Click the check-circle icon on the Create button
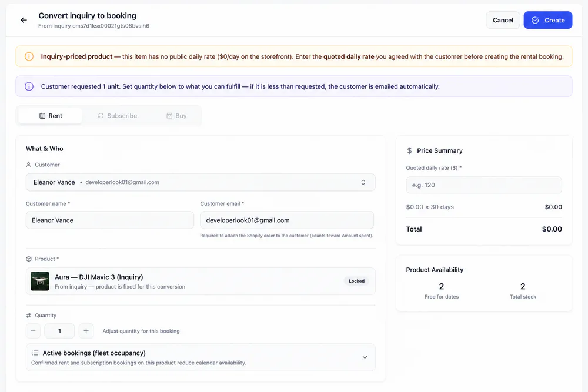The image size is (588, 392). pos(535,20)
